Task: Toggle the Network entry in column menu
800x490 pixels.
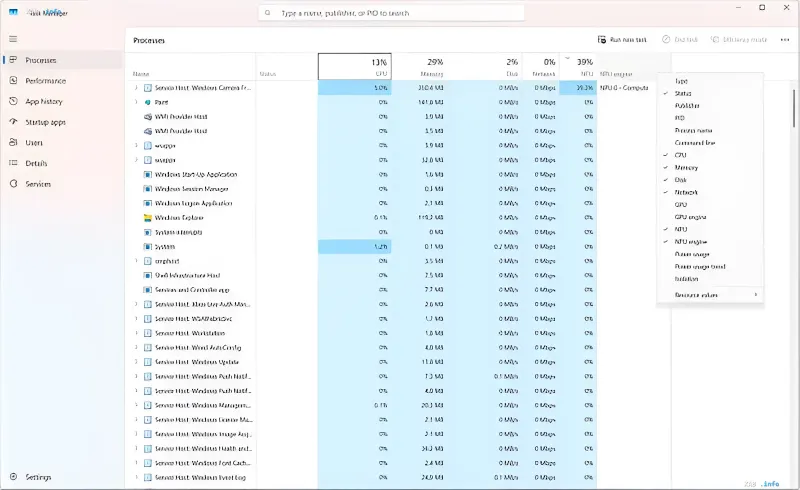Action: pos(710,192)
